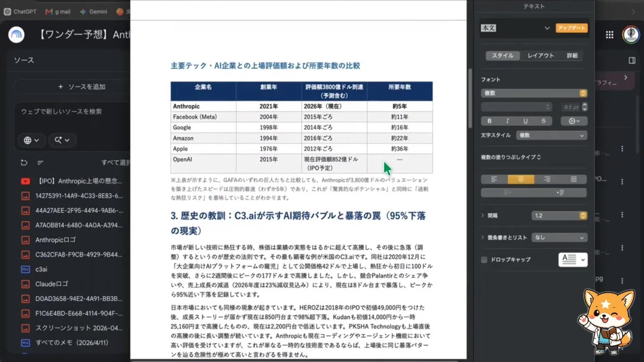Click the sort sources icon
This screenshot has width=644, height=362.
tap(40, 162)
